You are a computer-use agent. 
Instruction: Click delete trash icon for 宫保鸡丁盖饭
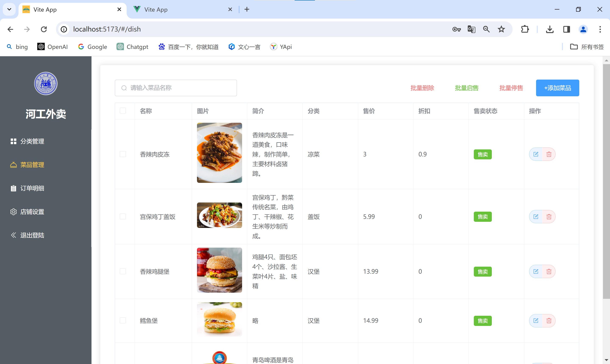(549, 216)
